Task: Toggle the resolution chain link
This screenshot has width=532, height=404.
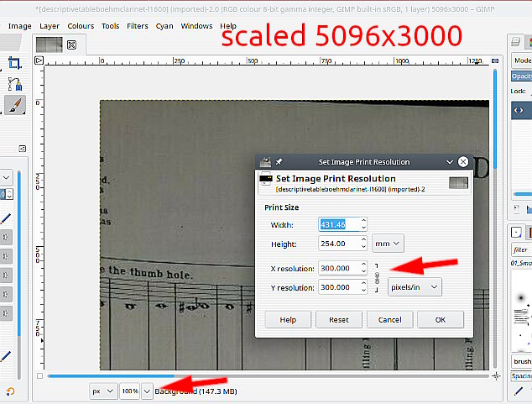Action: [x=377, y=278]
